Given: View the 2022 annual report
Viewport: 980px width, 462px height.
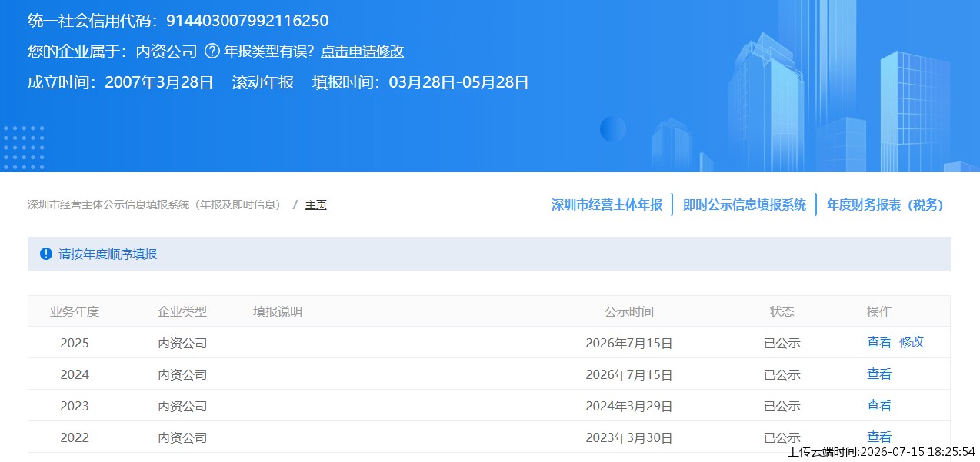Looking at the screenshot, I should 879,437.
